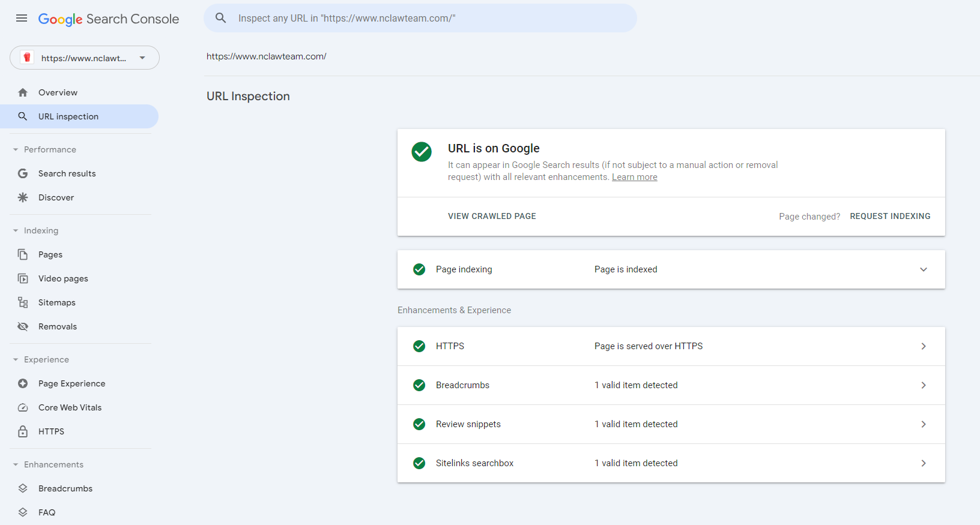Screen dimensions: 980x525
Task: Click the green check on Breadcrumbs row
Action: (419, 385)
